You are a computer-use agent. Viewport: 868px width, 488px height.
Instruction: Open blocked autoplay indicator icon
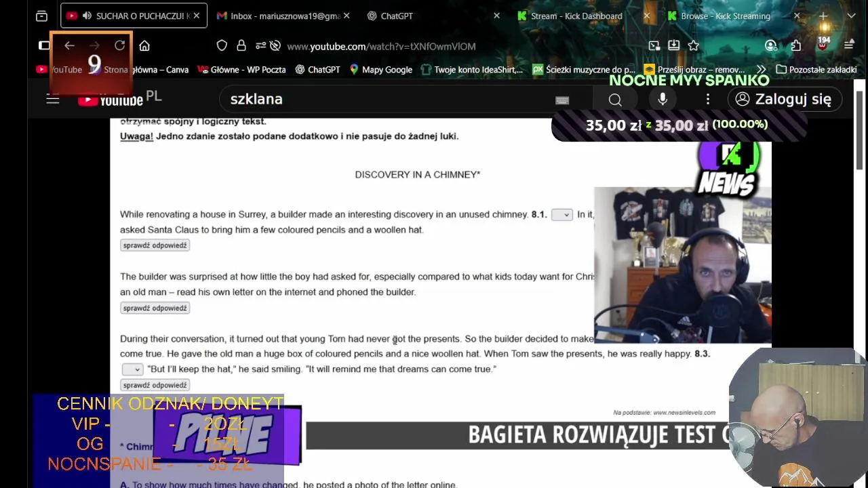pos(275,45)
